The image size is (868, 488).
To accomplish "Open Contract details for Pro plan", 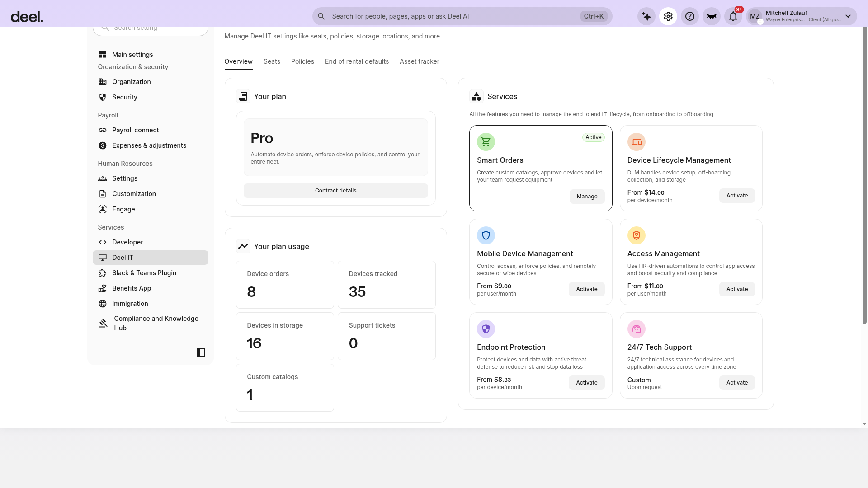I will click(x=335, y=191).
